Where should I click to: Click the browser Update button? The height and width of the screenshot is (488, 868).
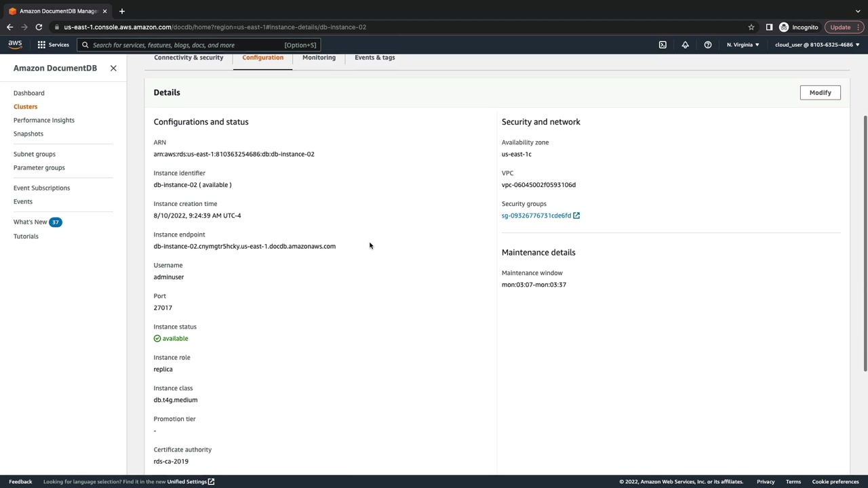coord(843,27)
